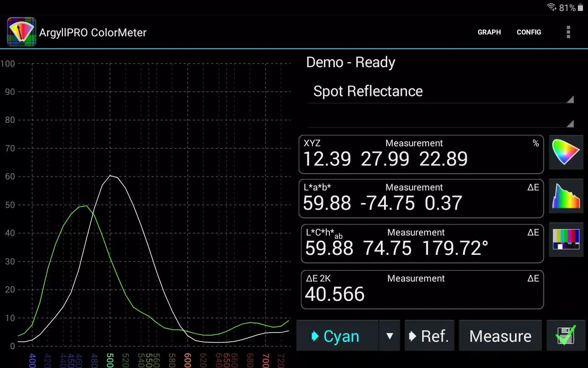Screen dimensions: 588x368
Task: Tap the XYZ value 12.39
Action: (x=327, y=159)
